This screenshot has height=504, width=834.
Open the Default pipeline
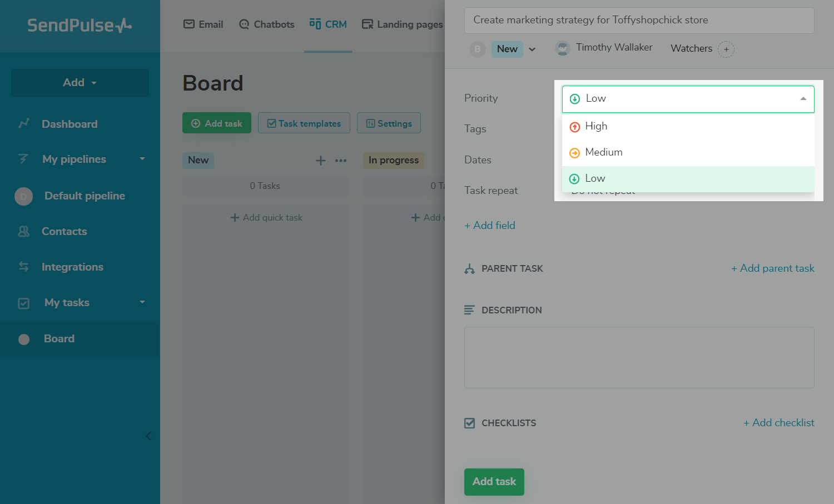pos(85,196)
